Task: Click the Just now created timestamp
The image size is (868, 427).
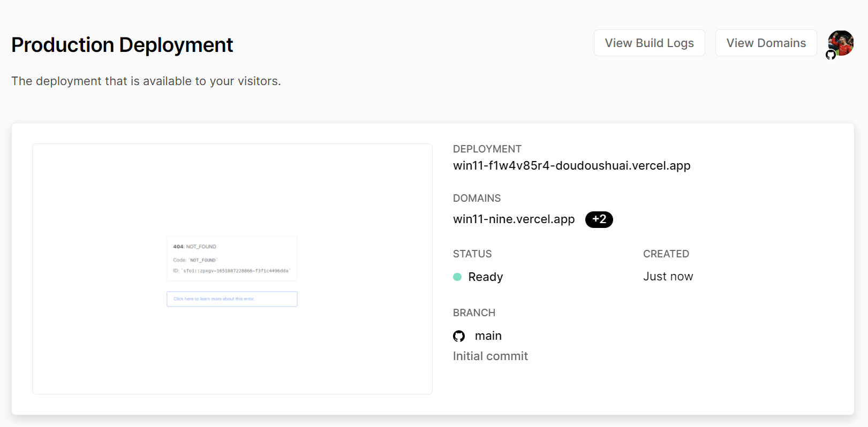Action: point(668,277)
